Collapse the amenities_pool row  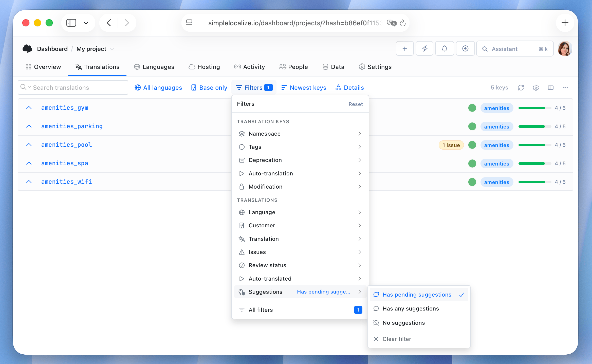tap(29, 145)
